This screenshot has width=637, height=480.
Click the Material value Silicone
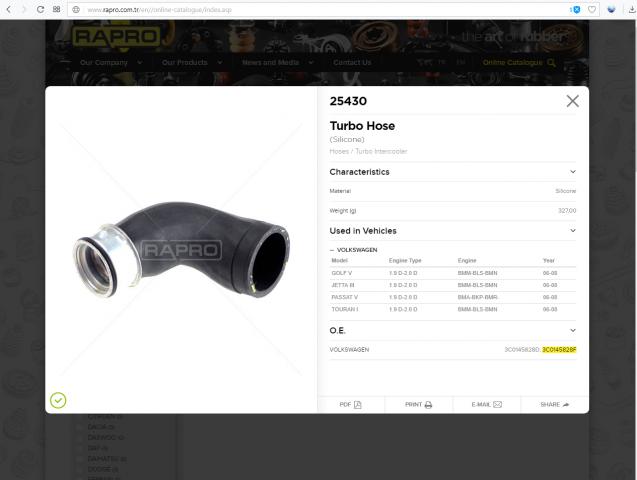point(566,191)
